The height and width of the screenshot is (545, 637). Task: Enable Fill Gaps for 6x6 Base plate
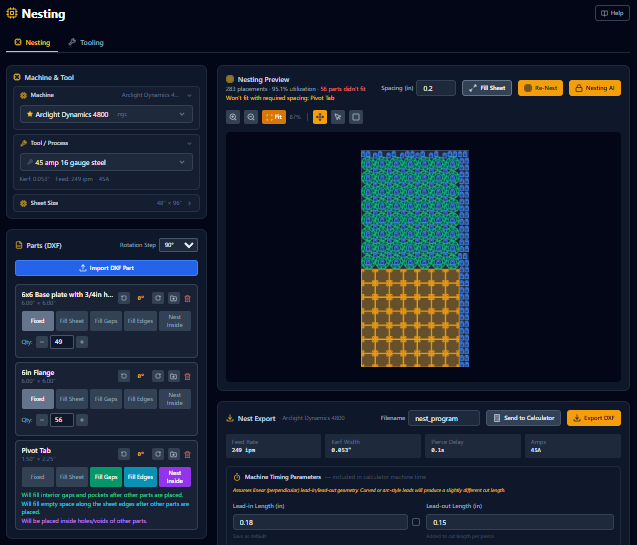(x=106, y=321)
